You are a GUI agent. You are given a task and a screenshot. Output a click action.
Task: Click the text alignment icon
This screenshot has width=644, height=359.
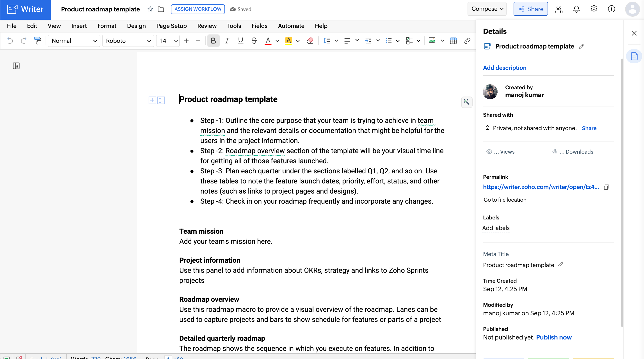point(347,41)
